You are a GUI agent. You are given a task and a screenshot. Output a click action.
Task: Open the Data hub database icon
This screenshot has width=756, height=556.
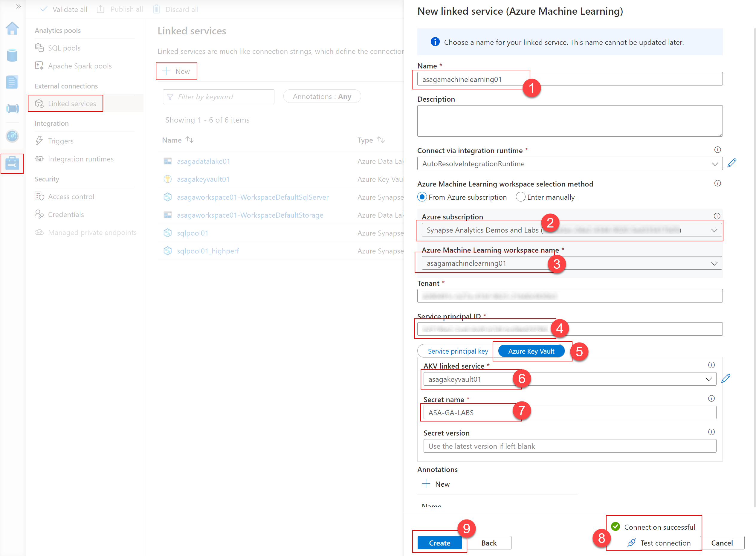(12, 55)
